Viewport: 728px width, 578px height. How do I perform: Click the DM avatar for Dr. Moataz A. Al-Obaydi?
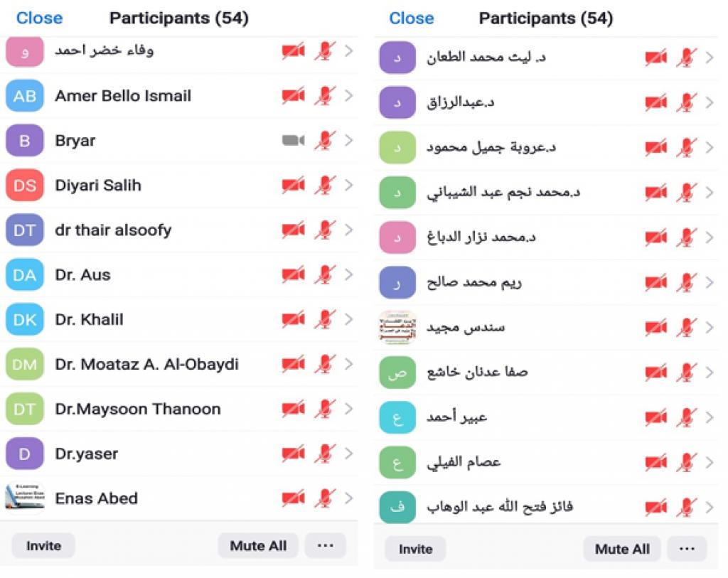point(25,365)
